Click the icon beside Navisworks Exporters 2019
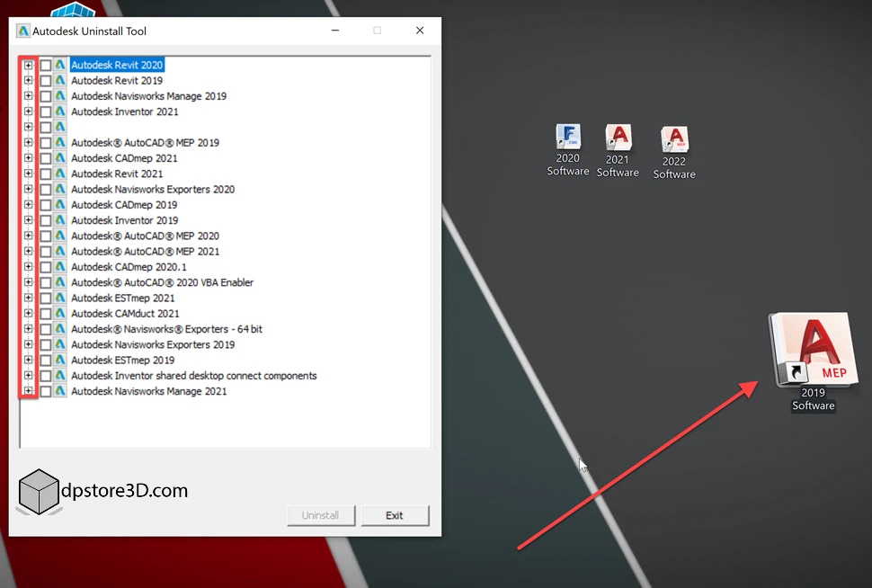 click(60, 345)
